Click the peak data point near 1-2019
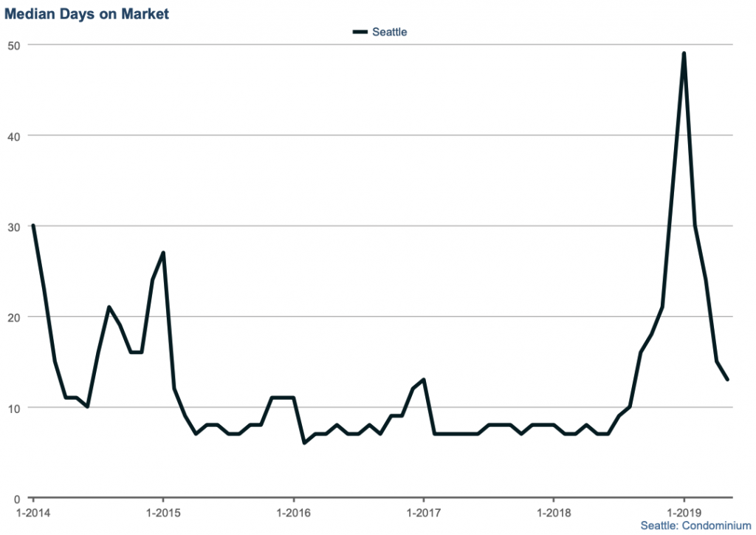756x535 pixels. click(684, 54)
